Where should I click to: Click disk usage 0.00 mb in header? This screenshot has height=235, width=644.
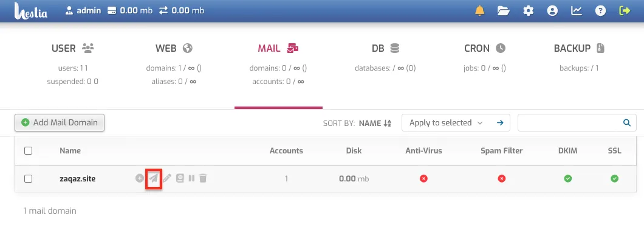130,11
